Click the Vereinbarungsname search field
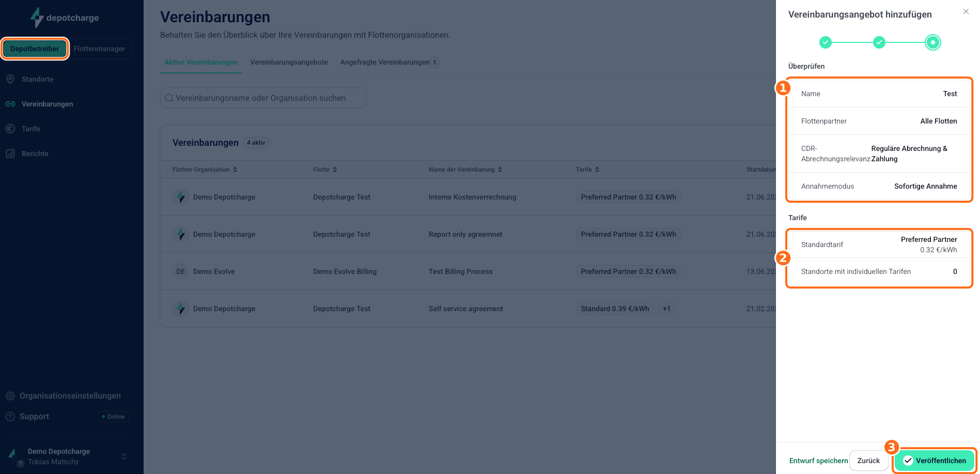 263,98
